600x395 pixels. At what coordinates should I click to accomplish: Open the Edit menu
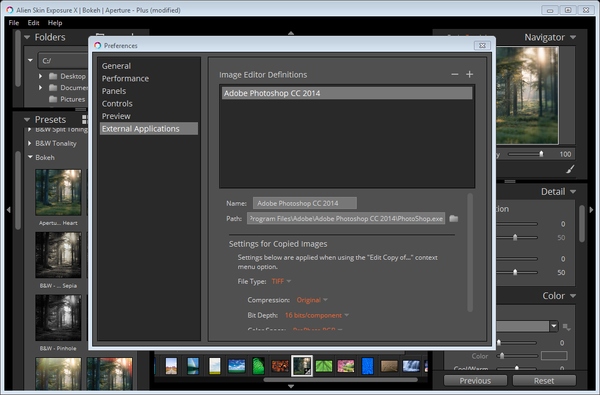coord(33,23)
